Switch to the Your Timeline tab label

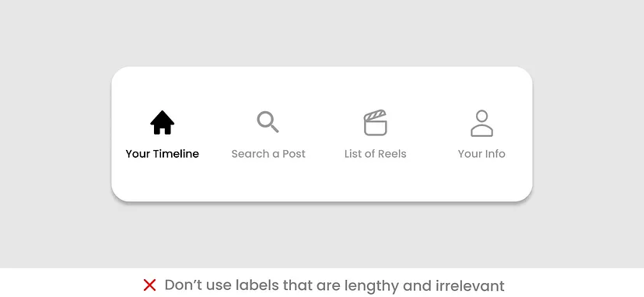163,154
